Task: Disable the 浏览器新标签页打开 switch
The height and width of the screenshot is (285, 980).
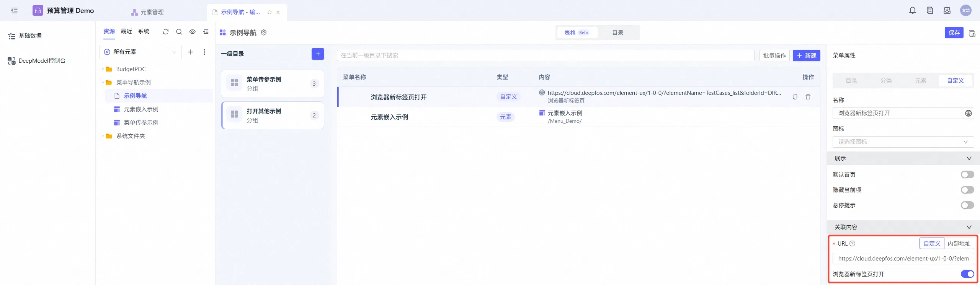Action: click(967, 274)
